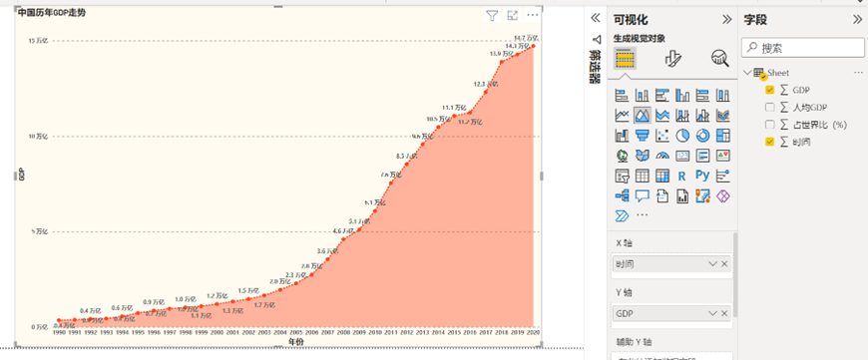This screenshot has height=360, width=868.
Task: Select the decomposition tree visual
Action: tap(623, 195)
